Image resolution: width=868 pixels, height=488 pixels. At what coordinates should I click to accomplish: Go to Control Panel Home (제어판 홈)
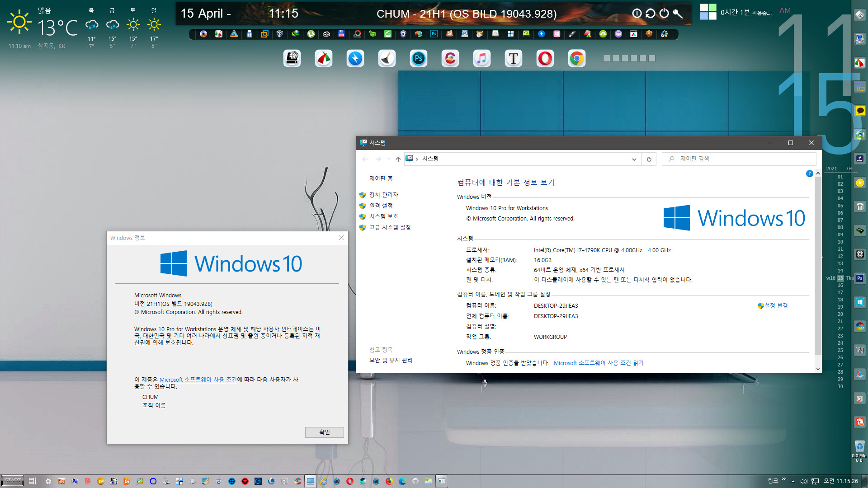(381, 178)
